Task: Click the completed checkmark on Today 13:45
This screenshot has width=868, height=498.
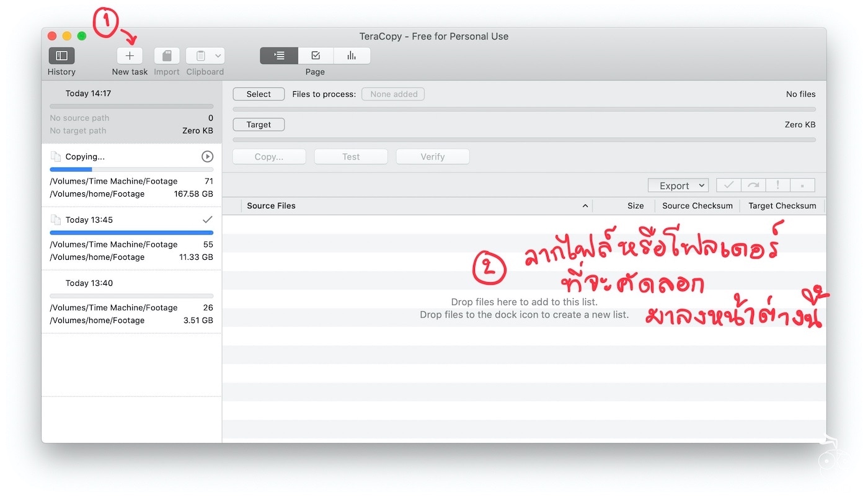Action: (208, 220)
